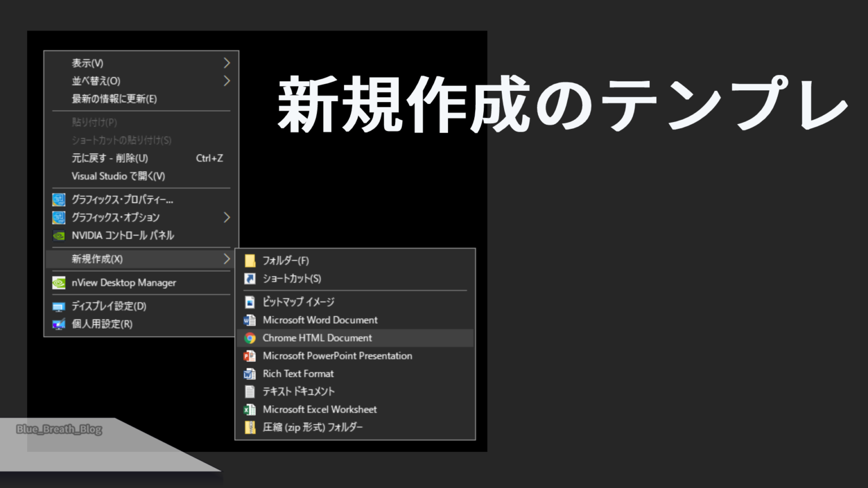The width and height of the screenshot is (868, 488).
Task: Open the 表示(V) menu entry
Action: [141, 63]
